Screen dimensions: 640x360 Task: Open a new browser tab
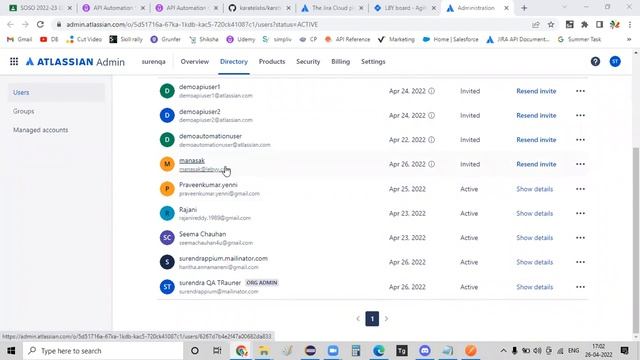point(524,8)
